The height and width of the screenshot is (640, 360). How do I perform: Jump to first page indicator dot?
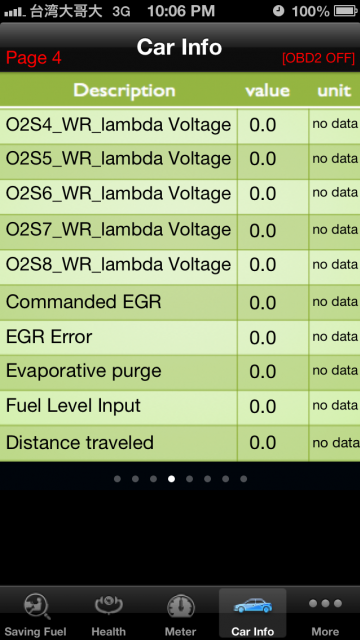[x=118, y=479]
